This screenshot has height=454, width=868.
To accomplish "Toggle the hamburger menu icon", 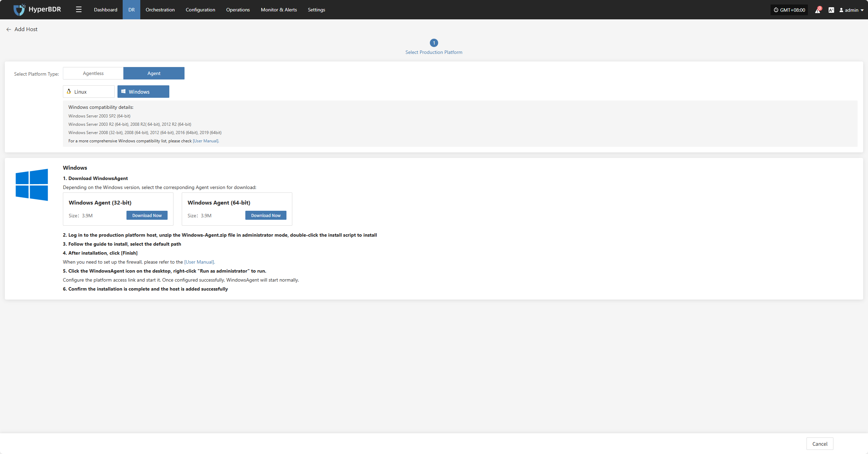I will point(79,10).
